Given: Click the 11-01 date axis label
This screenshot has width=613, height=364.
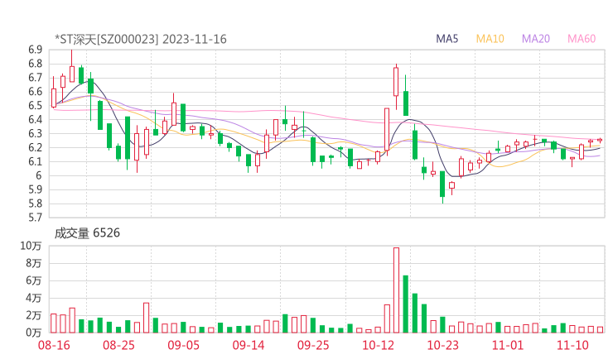Looking at the screenshot, I should coord(508,345).
